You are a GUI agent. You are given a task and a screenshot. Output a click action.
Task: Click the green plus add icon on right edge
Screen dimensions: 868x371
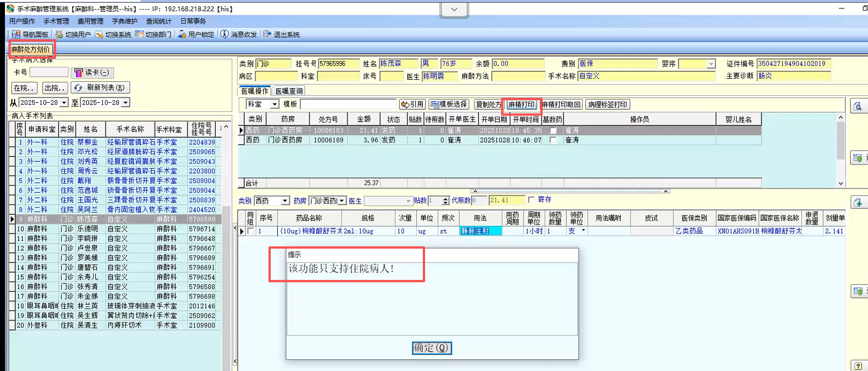858,203
